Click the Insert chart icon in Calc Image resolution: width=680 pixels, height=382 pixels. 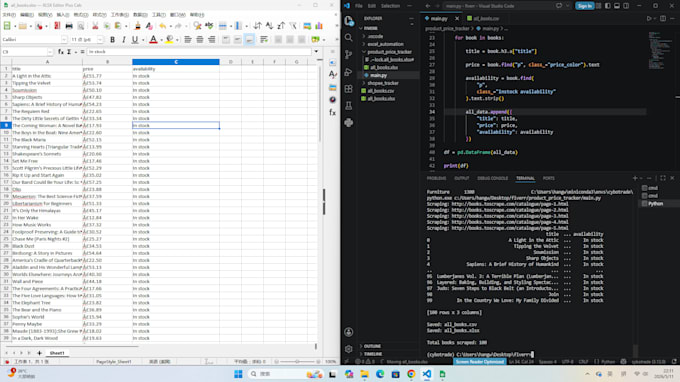[x=319, y=26]
